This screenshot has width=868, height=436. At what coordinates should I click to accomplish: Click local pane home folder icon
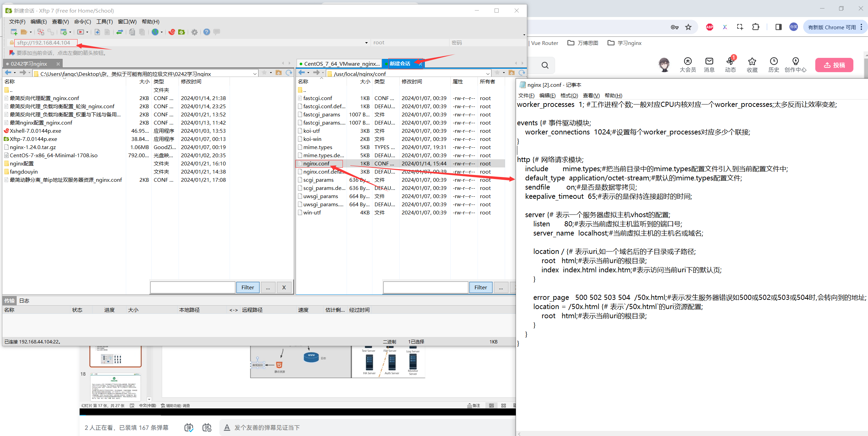click(279, 72)
